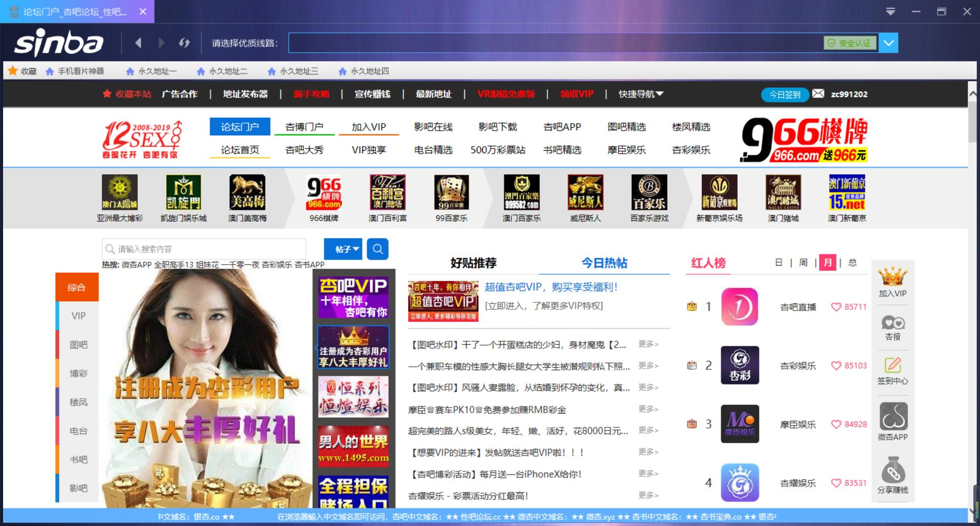980x526 pixels.
Task: Switch to the 今日热帖 tab
Action: tap(604, 263)
